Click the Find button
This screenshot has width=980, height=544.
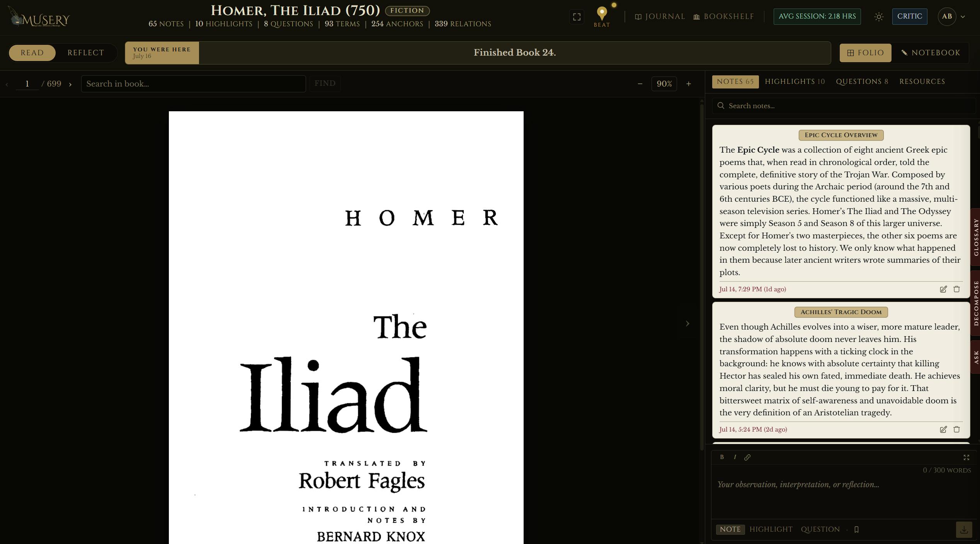click(325, 83)
